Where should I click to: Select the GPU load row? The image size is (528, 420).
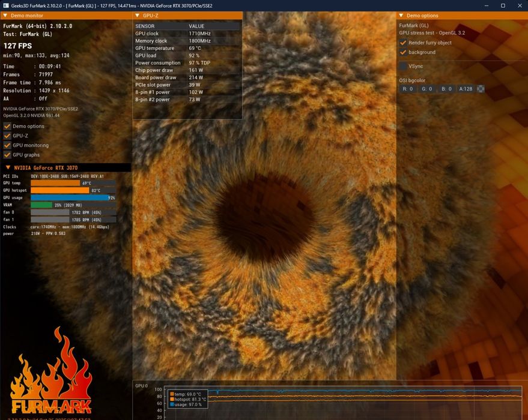click(187, 55)
